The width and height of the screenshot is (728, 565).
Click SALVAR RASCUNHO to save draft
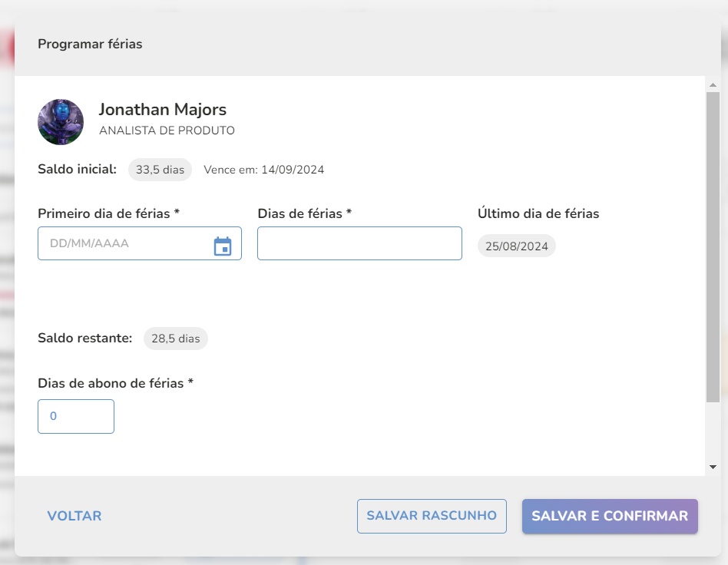[x=432, y=516]
